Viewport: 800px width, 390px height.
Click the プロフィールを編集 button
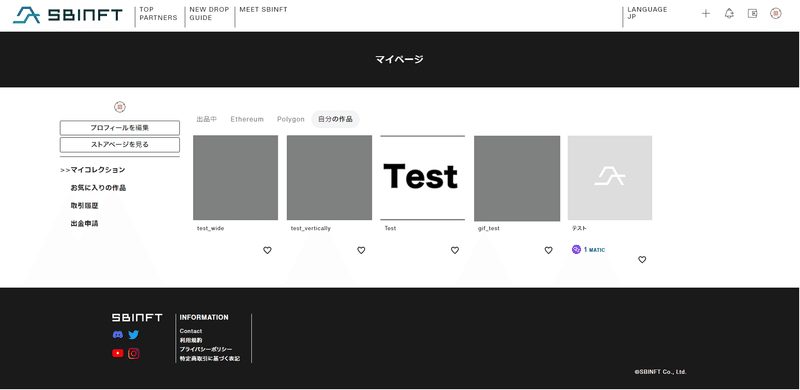point(120,128)
